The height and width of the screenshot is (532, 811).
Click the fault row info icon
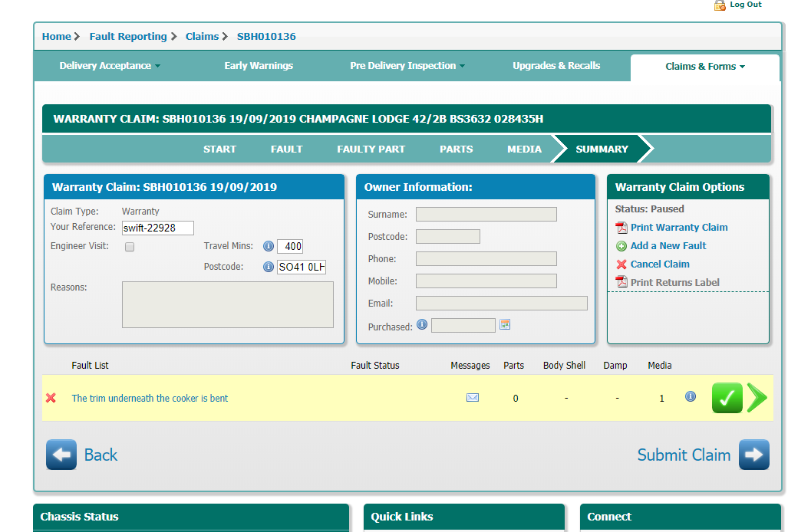pos(691,396)
